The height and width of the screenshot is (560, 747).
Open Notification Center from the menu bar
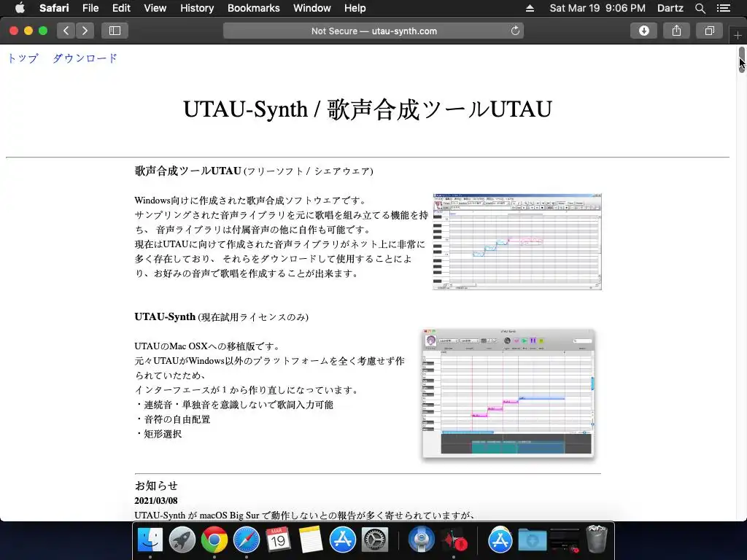(723, 8)
